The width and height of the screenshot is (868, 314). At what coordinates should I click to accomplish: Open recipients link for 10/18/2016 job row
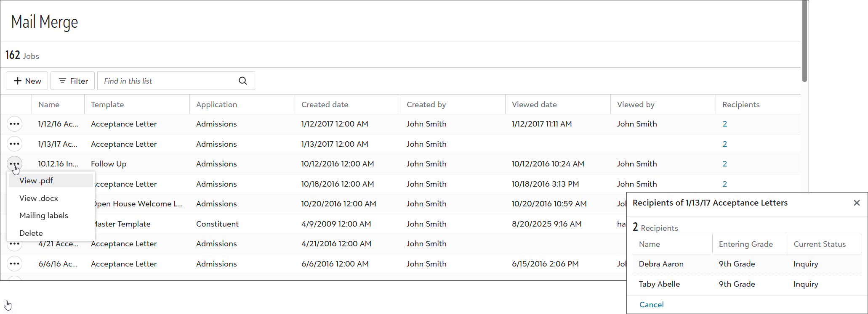pos(724,184)
